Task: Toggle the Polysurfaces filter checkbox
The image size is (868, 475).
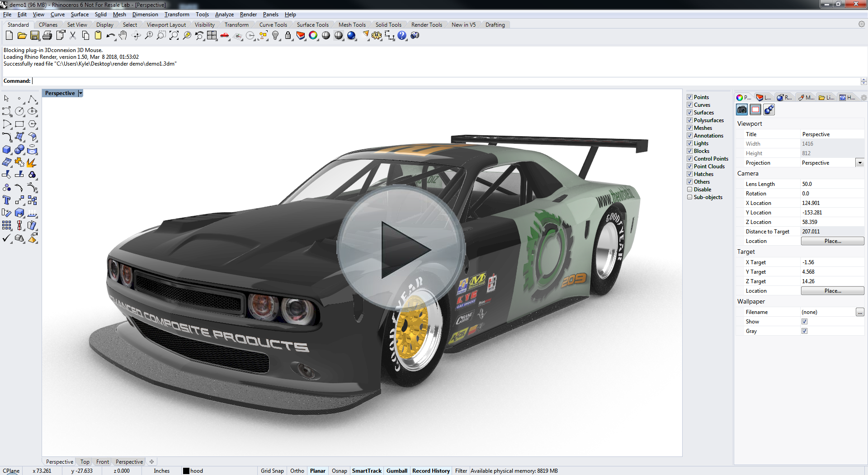Action: [x=690, y=120]
